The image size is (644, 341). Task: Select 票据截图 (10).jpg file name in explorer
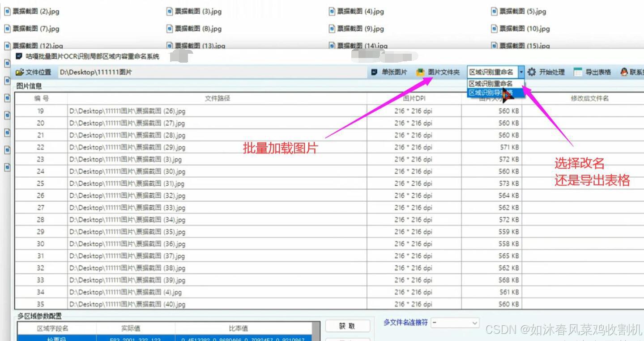525,29
